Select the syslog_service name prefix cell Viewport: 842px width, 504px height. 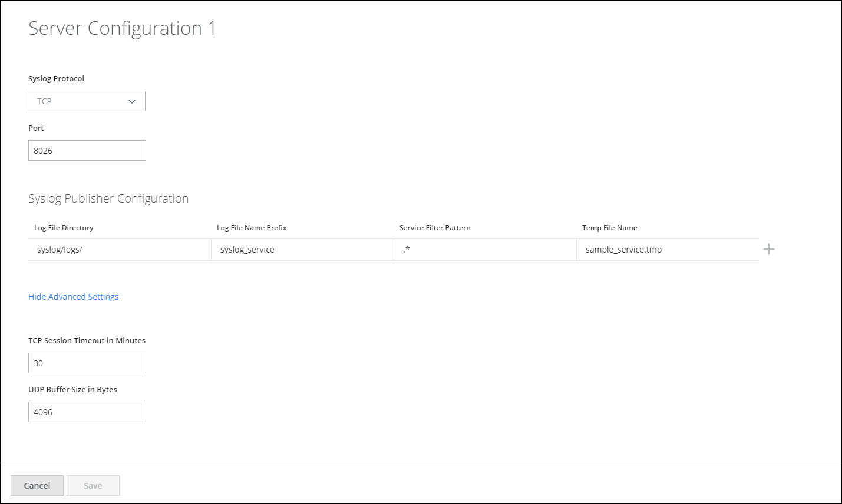click(x=302, y=250)
